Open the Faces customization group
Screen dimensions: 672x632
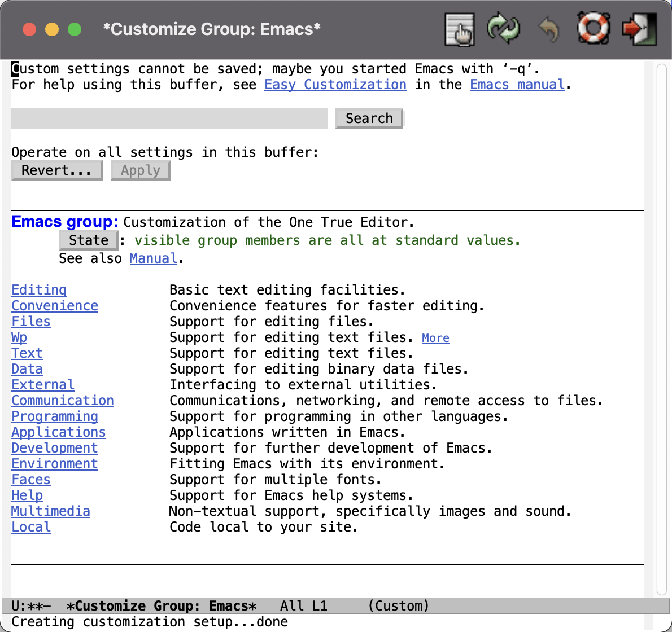point(30,479)
